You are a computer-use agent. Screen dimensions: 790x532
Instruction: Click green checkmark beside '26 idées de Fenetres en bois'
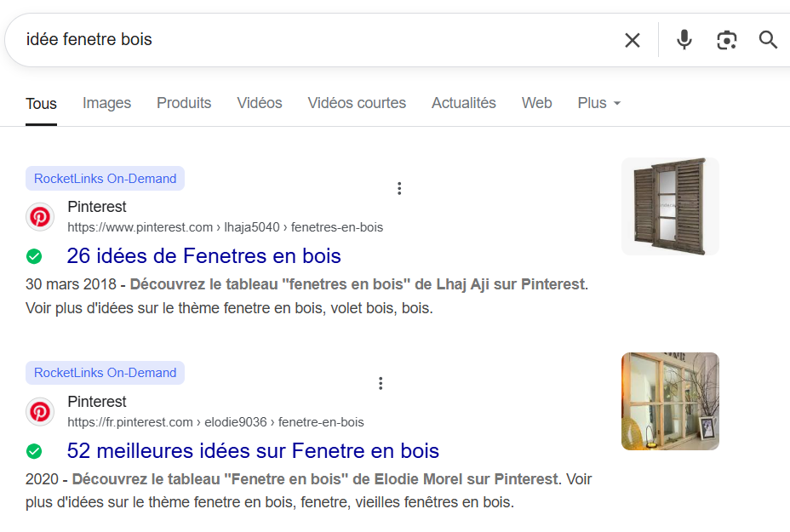click(x=34, y=256)
